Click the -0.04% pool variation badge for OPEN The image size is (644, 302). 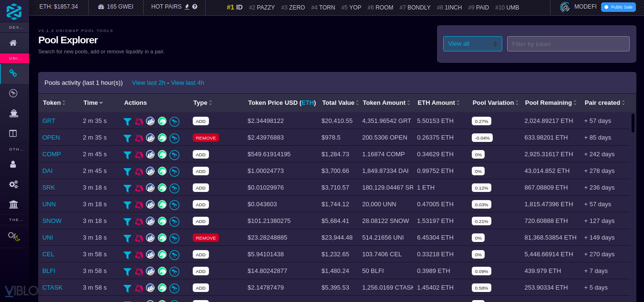[x=482, y=138]
